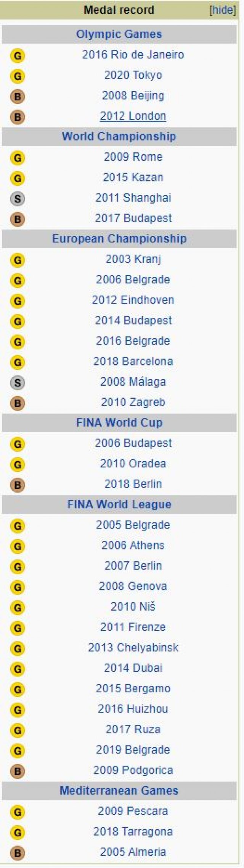The image size is (244, 868).
Task: Click bronze medal icon beside 2018 Berlin
Action: 18,485
